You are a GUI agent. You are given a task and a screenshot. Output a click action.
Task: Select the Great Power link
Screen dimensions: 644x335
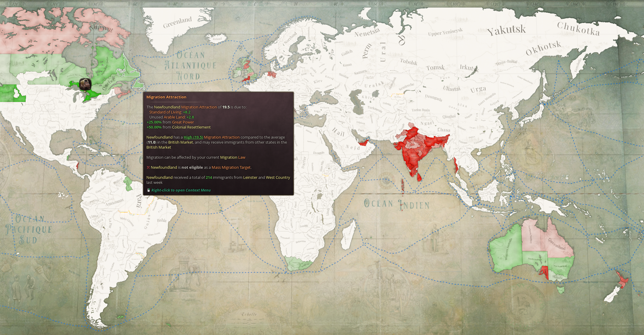click(183, 122)
